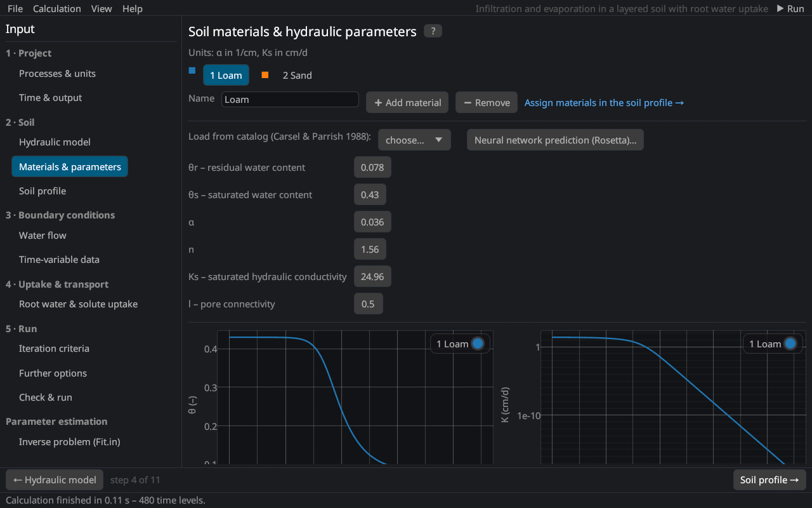Open Time-variable data in sidebar

click(x=59, y=259)
